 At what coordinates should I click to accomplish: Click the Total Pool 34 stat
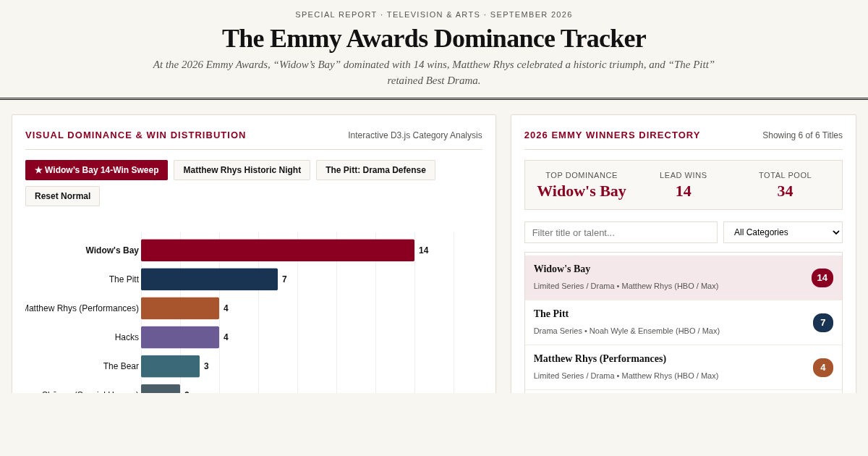pyautogui.click(x=785, y=191)
